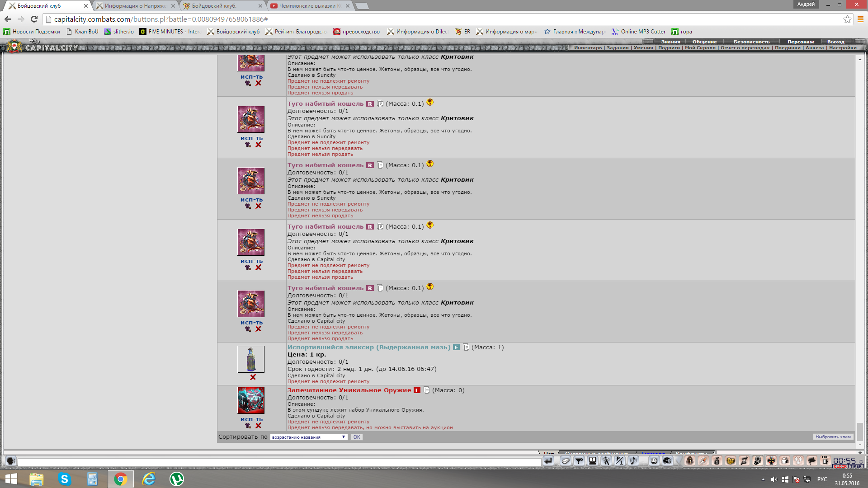Open the Умения submenu link

[x=643, y=48]
